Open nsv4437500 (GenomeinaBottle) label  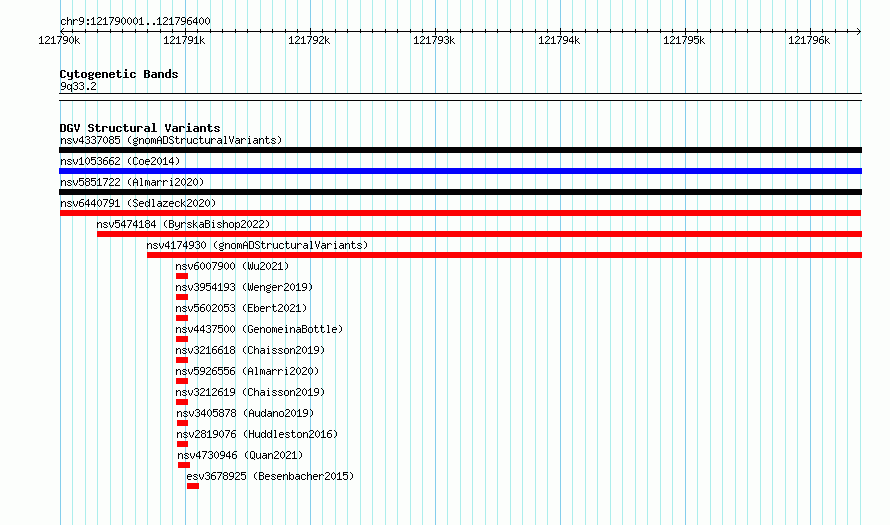pos(259,329)
